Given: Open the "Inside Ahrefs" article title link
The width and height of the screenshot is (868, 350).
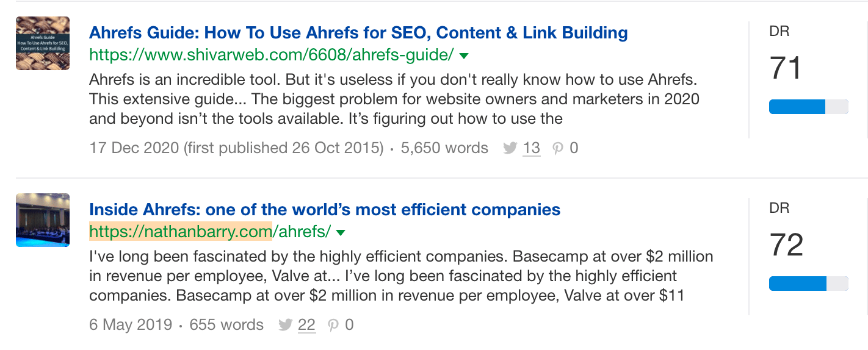Looking at the screenshot, I should pos(325,210).
